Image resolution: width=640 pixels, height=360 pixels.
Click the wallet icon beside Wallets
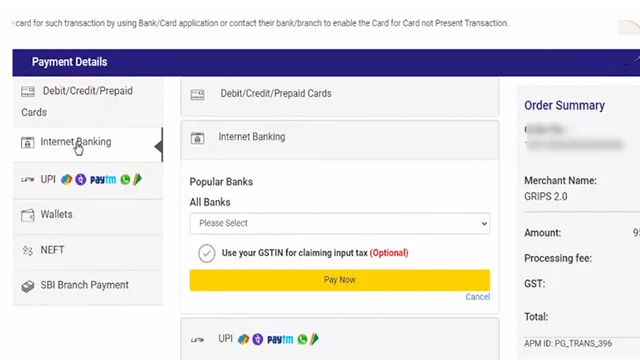(x=28, y=215)
